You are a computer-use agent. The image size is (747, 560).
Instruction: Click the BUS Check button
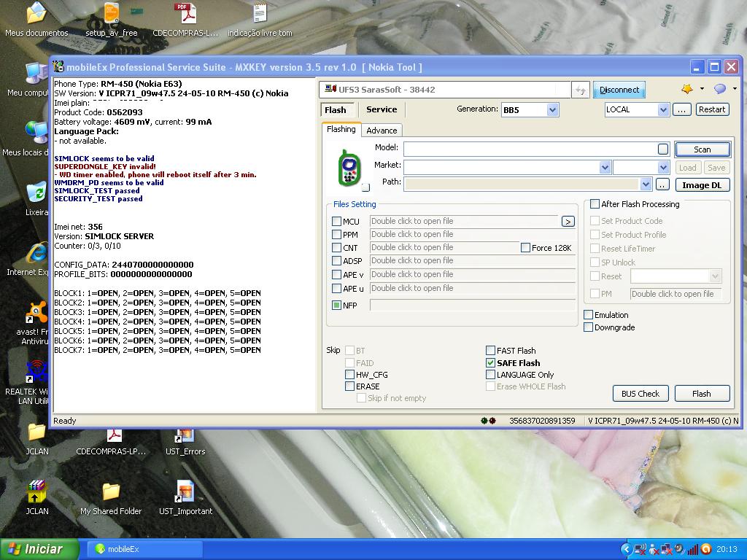(x=640, y=394)
